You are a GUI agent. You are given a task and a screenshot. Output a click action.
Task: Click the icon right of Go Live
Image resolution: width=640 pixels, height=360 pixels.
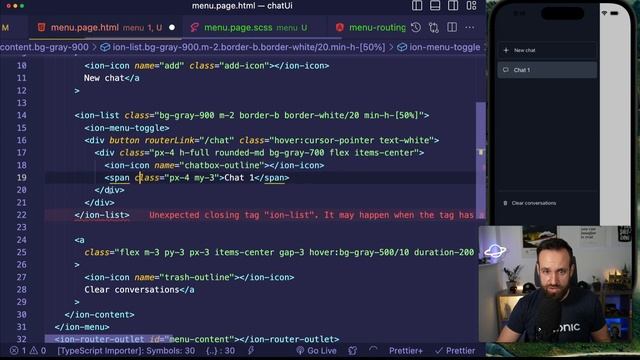pyautogui.click(x=353, y=351)
